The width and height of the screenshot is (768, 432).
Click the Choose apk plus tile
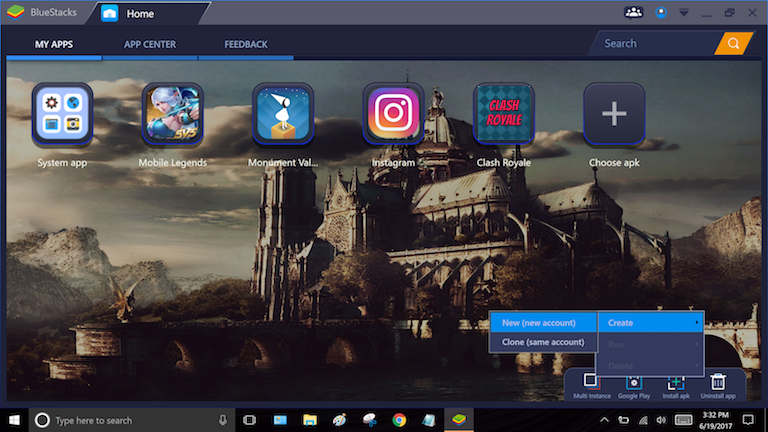(614, 114)
